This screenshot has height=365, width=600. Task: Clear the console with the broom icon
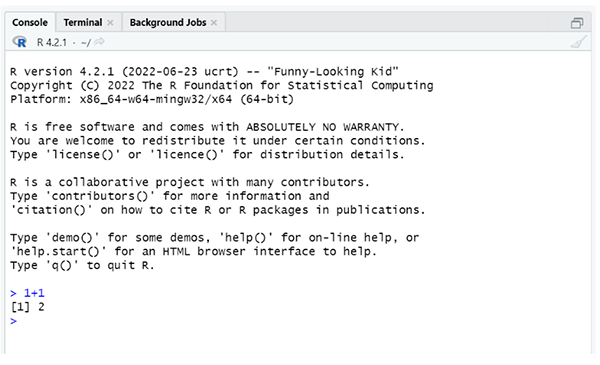tap(578, 42)
